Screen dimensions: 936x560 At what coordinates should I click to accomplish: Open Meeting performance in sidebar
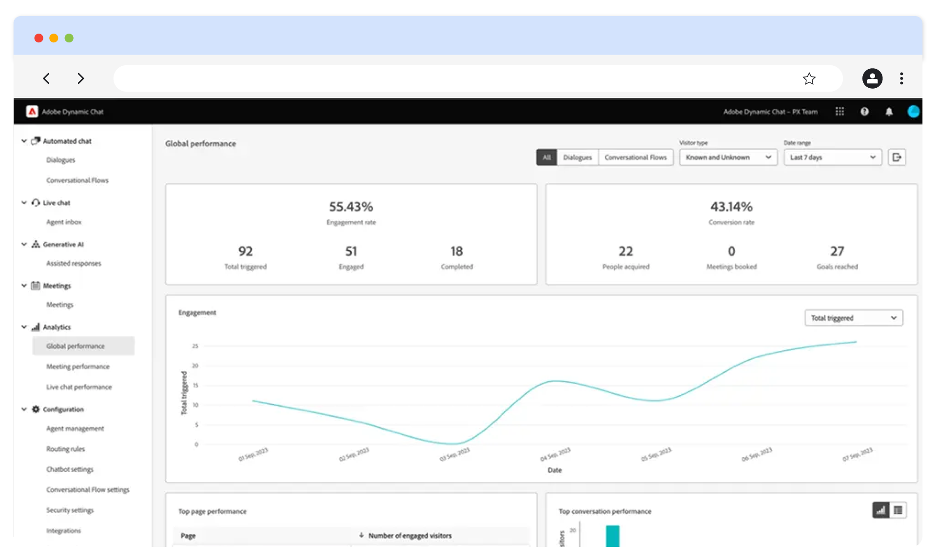click(x=78, y=367)
